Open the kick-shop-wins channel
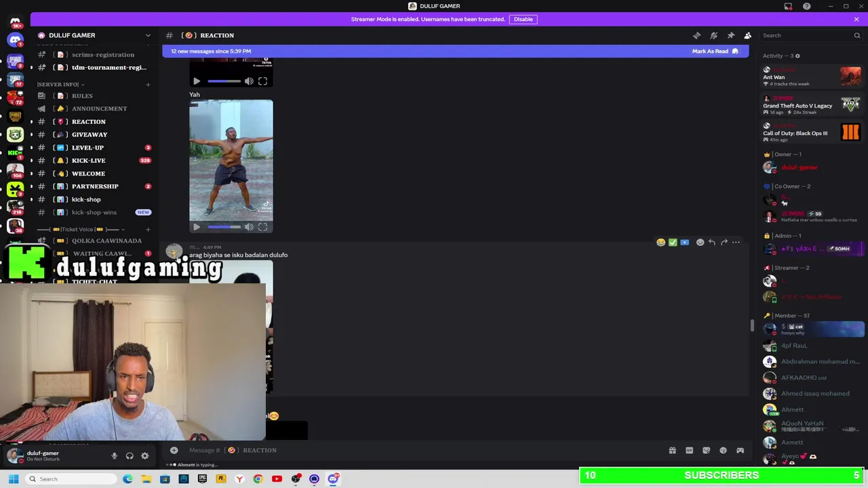Image resolution: width=868 pixels, height=488 pixels. (94, 212)
